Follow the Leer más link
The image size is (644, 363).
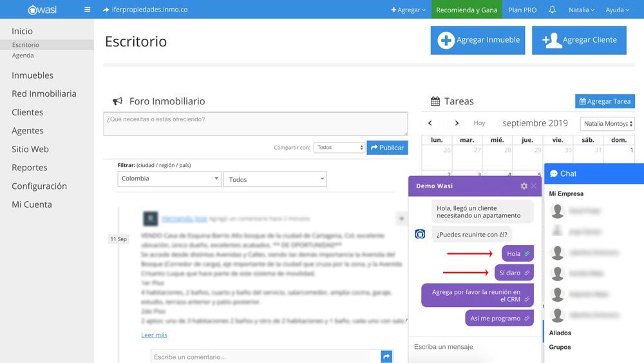pyautogui.click(x=154, y=335)
